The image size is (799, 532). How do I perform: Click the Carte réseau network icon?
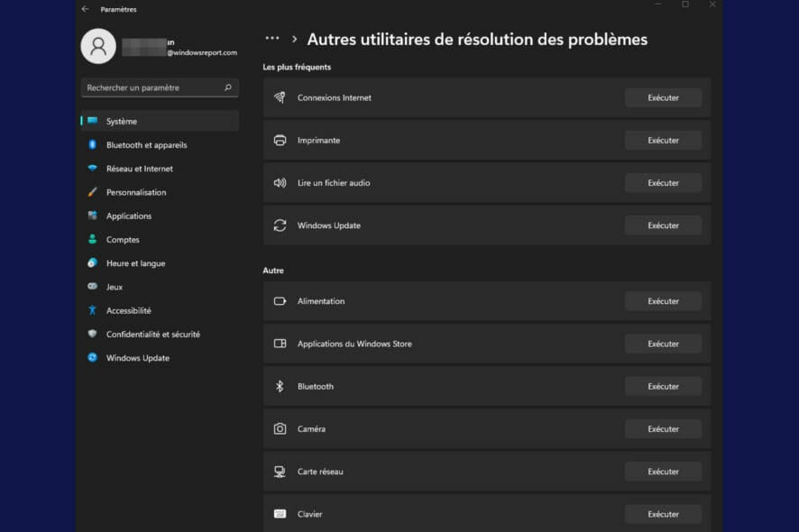[280, 472]
